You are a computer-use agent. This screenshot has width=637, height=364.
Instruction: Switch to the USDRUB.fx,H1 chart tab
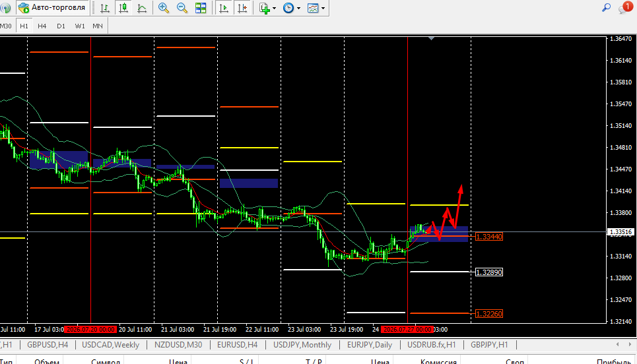click(432, 344)
